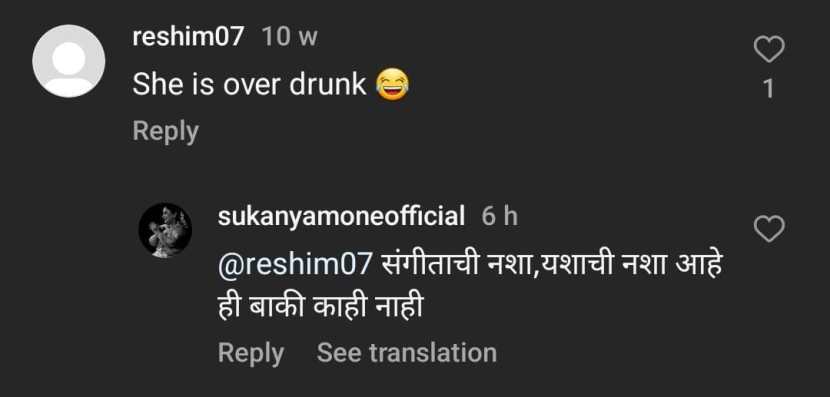Open the @reshim07 mention link
Screen dimensions: 830x397
[295, 265]
